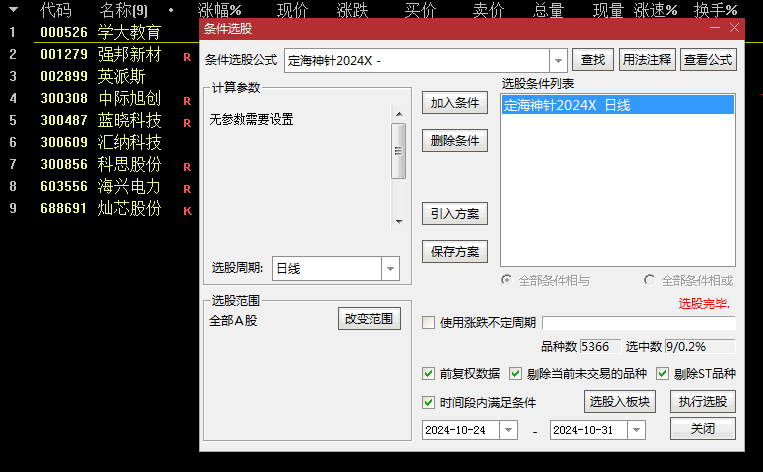Image resolution: width=763 pixels, height=472 pixels.
Task: Click the 关闭 button
Action: click(x=703, y=429)
